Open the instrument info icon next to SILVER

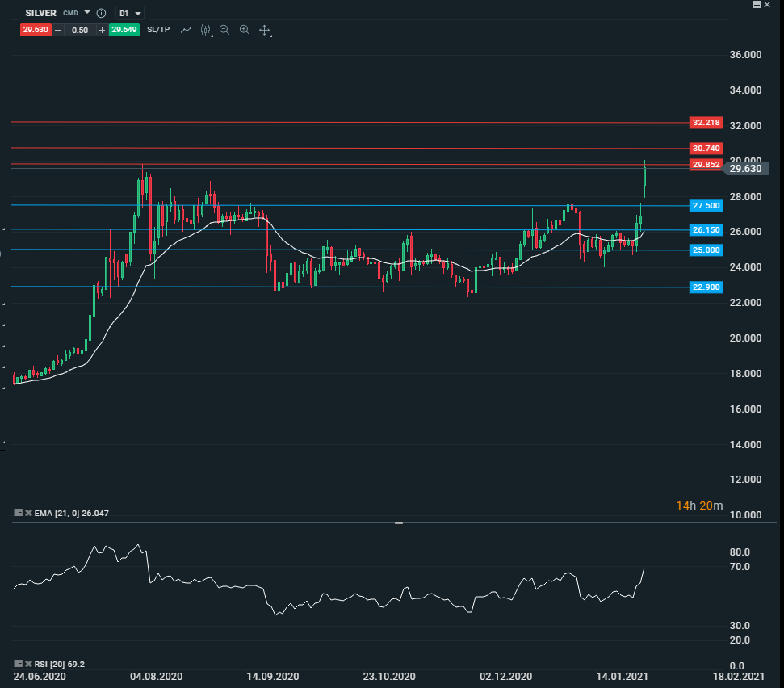[101, 14]
